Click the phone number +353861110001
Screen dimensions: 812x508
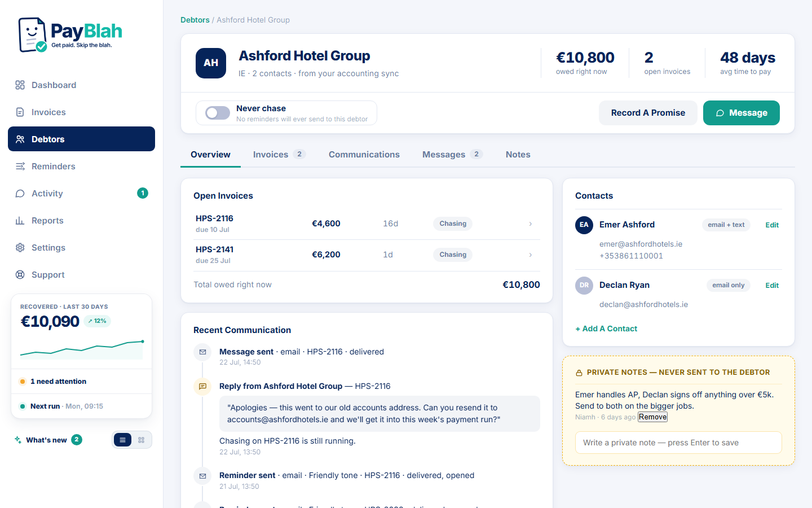(x=631, y=256)
